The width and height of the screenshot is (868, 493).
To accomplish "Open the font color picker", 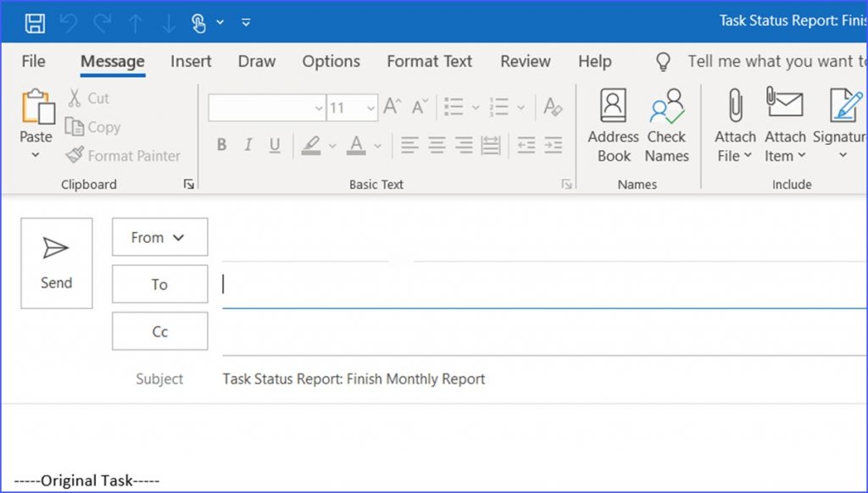I will click(x=378, y=146).
